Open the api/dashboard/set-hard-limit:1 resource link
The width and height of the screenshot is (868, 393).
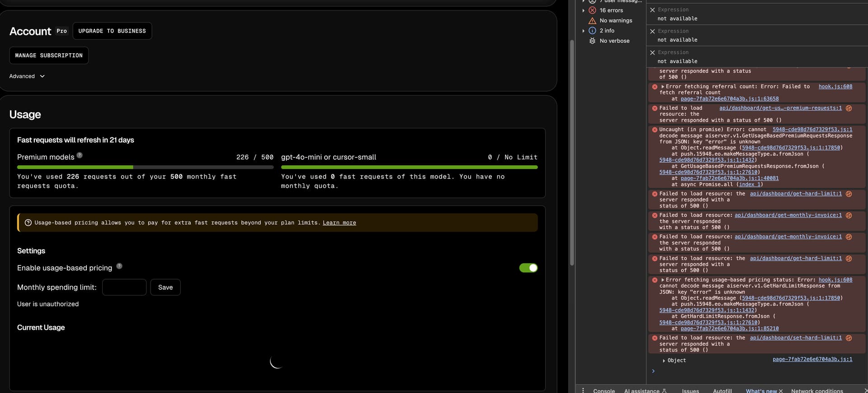[x=796, y=338]
